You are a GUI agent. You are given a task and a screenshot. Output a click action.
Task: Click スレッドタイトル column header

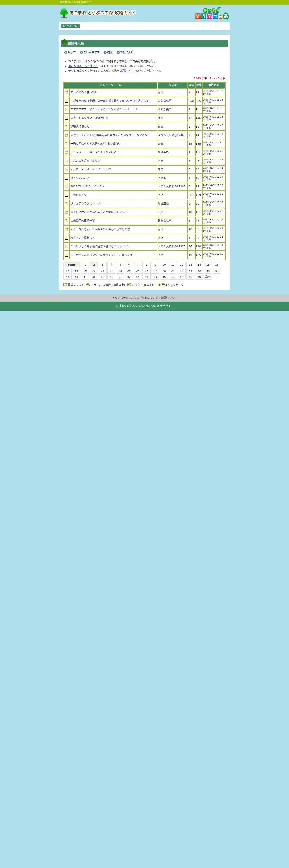pos(111,85)
